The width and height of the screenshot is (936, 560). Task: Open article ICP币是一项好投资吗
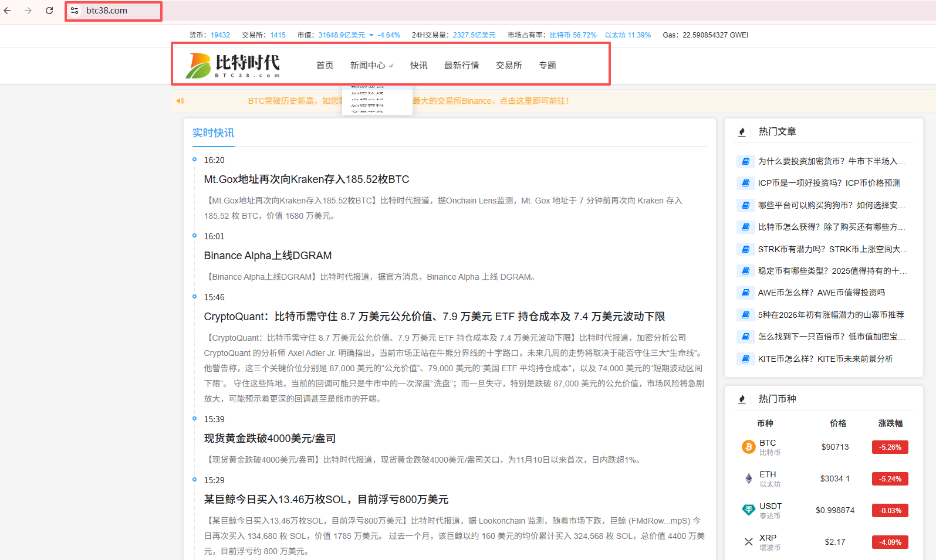pos(829,183)
